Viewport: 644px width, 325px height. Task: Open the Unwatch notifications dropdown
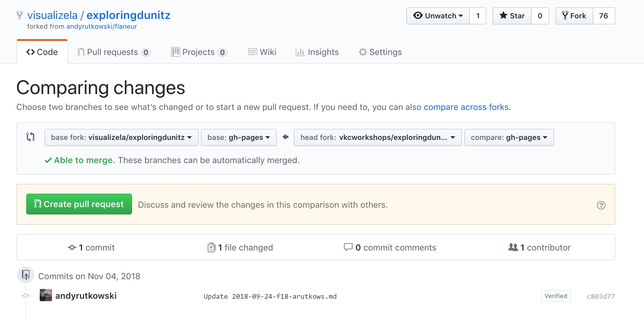438,16
